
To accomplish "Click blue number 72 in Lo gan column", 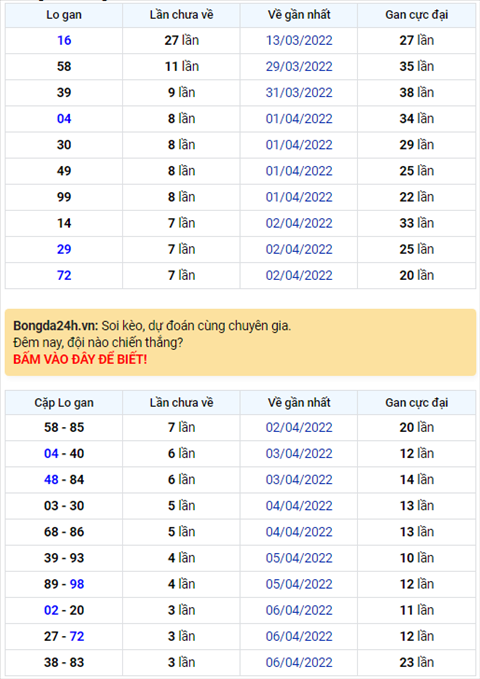I will (64, 275).
